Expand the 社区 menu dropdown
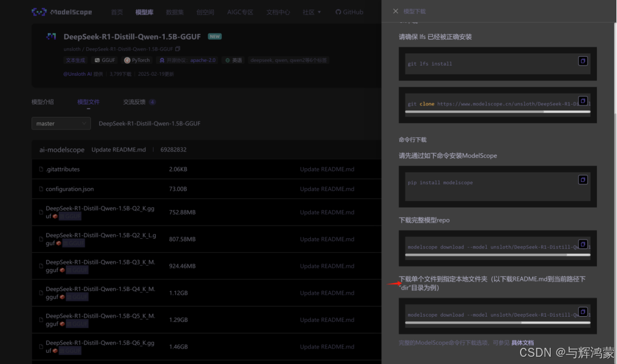The height and width of the screenshot is (364, 617). [312, 12]
